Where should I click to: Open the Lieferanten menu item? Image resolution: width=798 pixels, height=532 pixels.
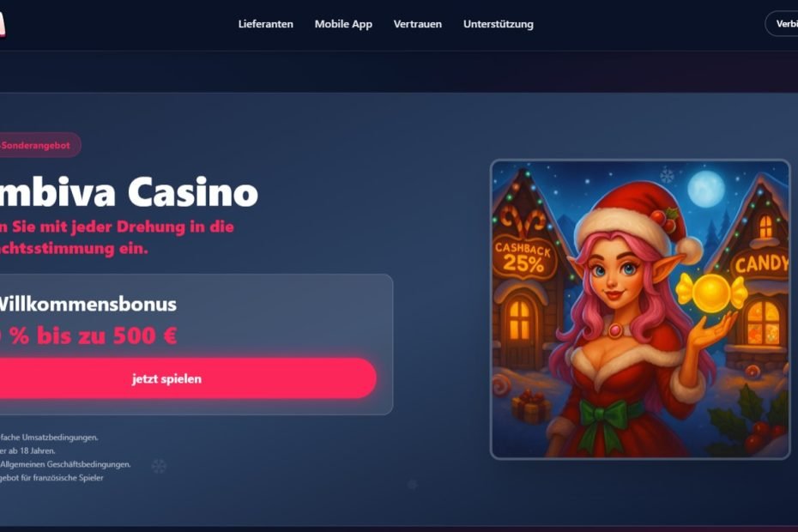pyautogui.click(x=266, y=24)
